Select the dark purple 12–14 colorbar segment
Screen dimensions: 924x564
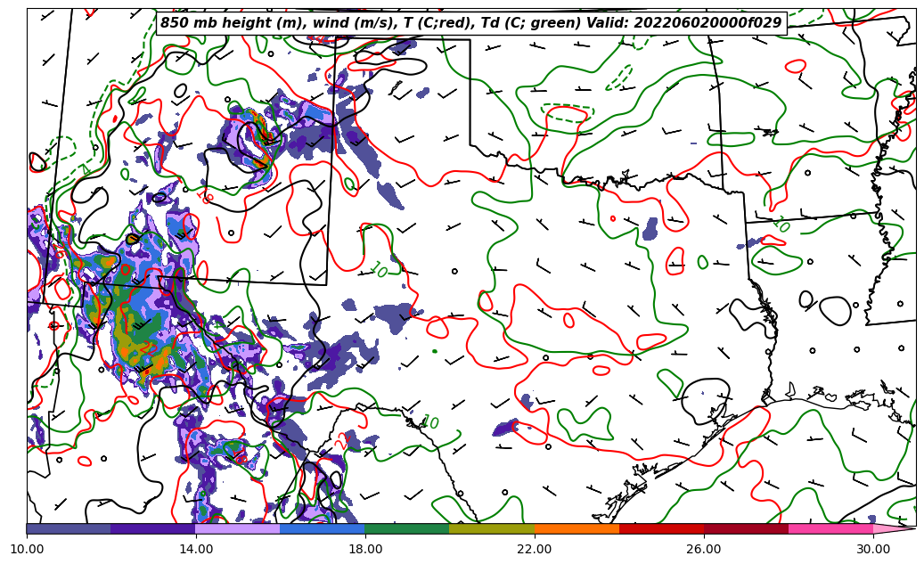[x=153, y=528]
